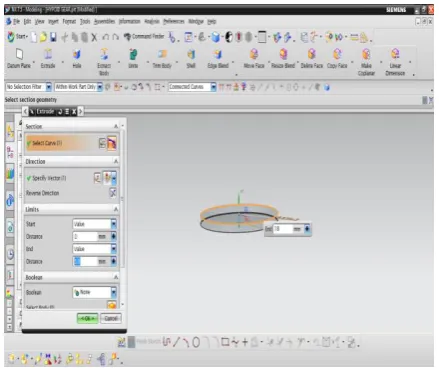The height and width of the screenshot is (368, 439).
Task: Open the Insert menu
Action: [x=53, y=22]
